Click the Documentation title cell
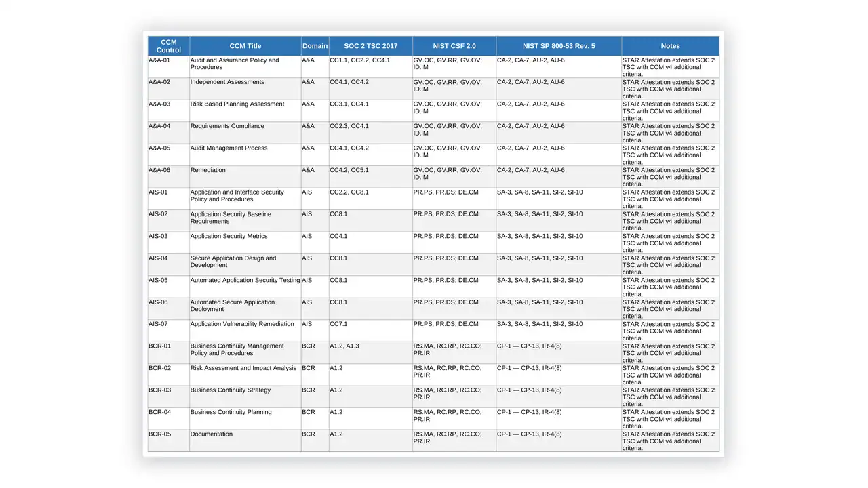The width and height of the screenshot is (868, 488). tap(245, 441)
